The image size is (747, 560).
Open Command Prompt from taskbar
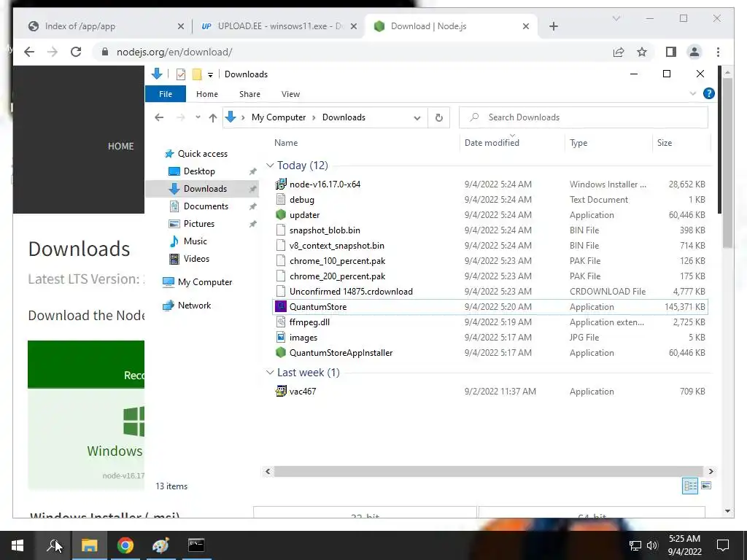196,545
